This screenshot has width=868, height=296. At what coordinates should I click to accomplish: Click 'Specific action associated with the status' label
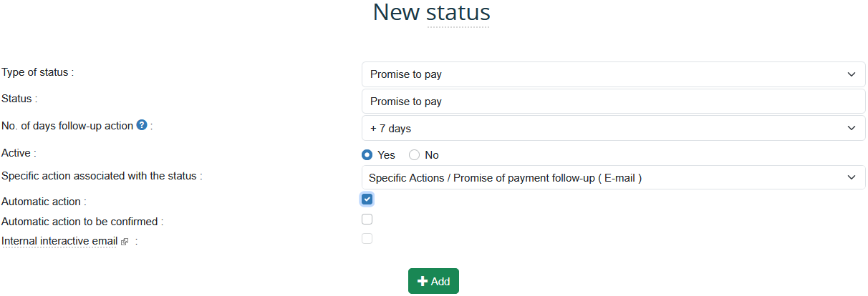pos(102,175)
